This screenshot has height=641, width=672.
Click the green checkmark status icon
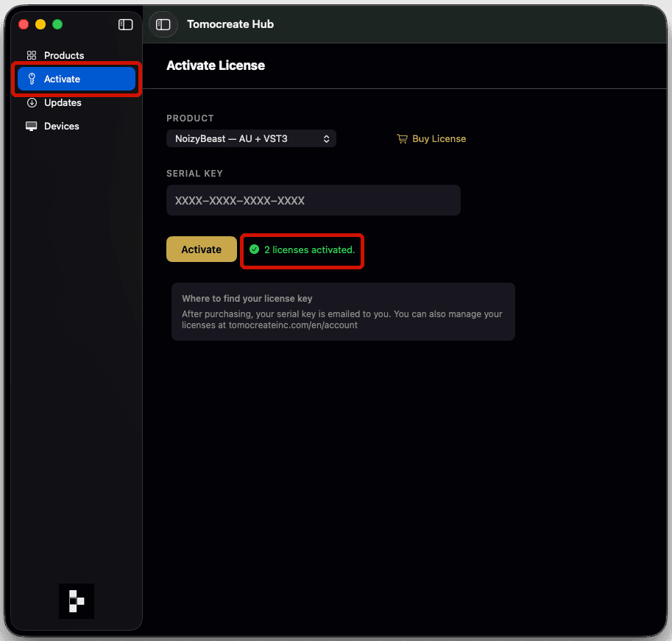coord(254,249)
